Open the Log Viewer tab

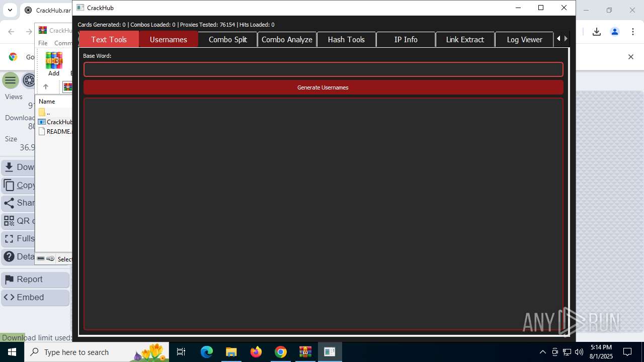coord(524,39)
